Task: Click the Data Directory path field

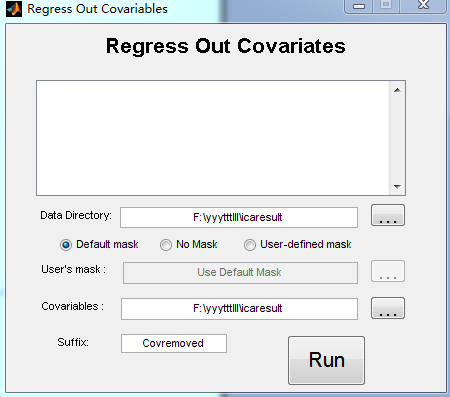Action: pos(239,217)
